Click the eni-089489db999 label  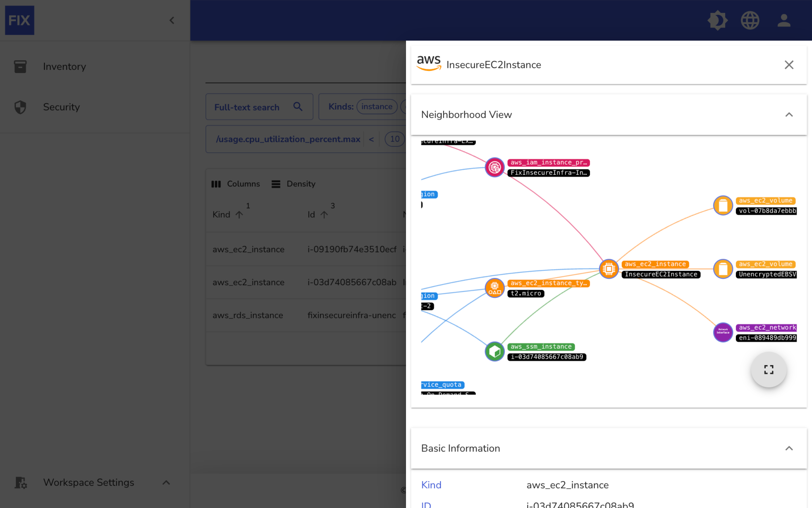[x=767, y=338]
